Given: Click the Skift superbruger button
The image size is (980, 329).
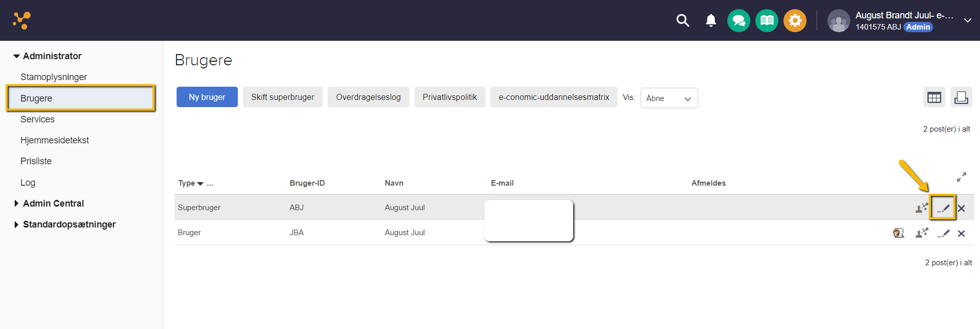Looking at the screenshot, I should [282, 97].
